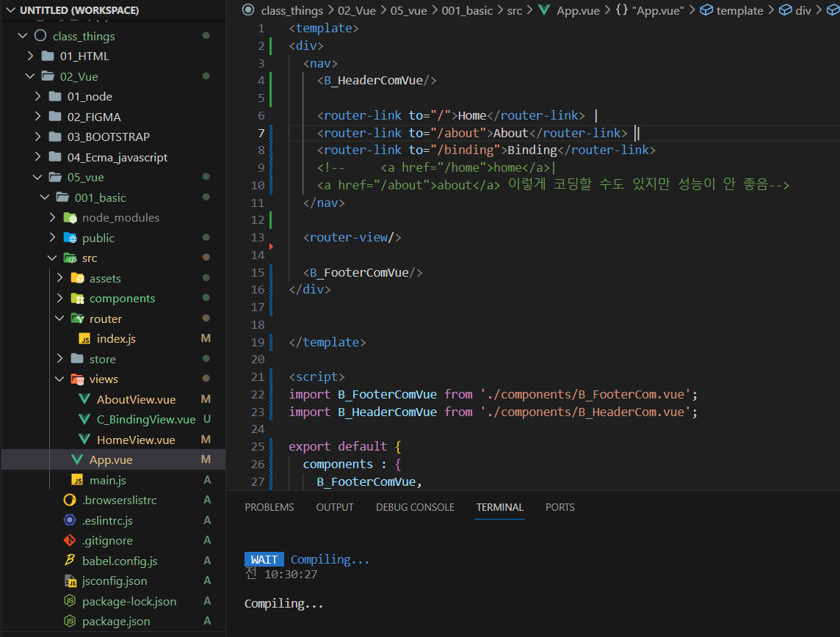Click the store folder icon
The width and height of the screenshot is (840, 637).
click(x=78, y=359)
